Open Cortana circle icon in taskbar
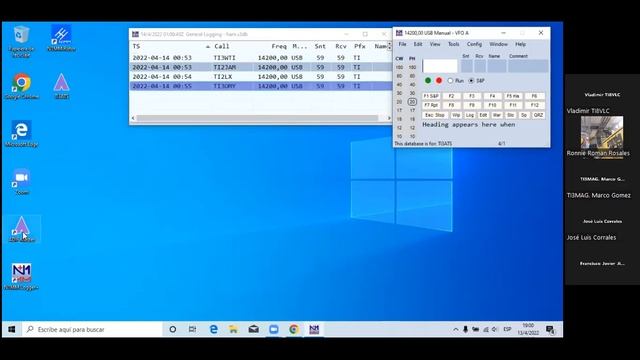This screenshot has height=360, width=640. click(173, 329)
